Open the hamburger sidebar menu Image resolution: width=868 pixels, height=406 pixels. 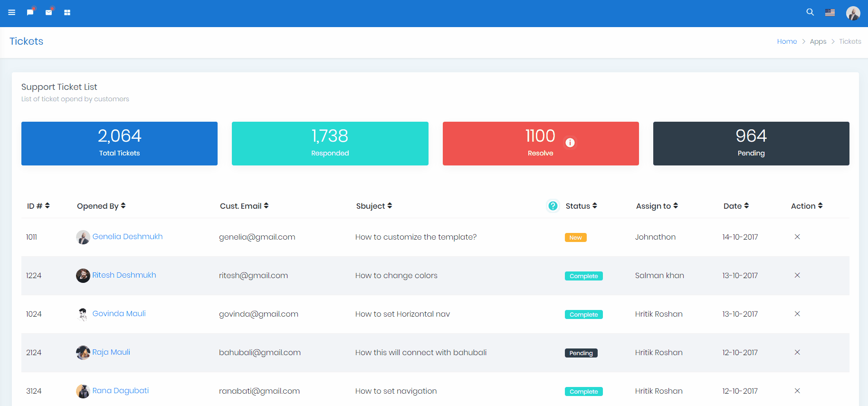point(12,12)
